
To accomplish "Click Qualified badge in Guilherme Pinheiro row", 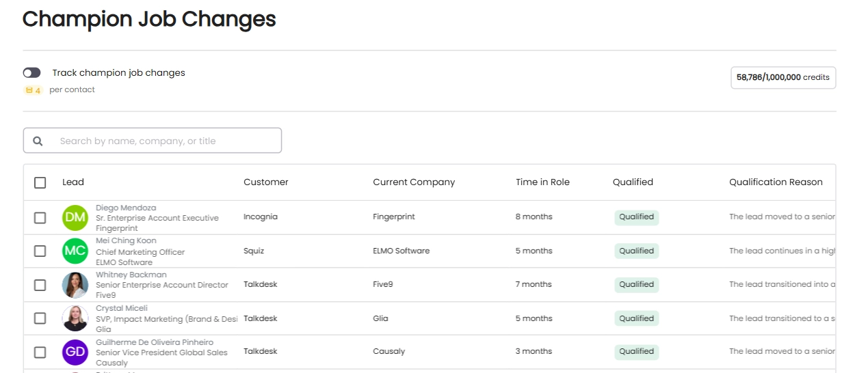I will tap(637, 351).
